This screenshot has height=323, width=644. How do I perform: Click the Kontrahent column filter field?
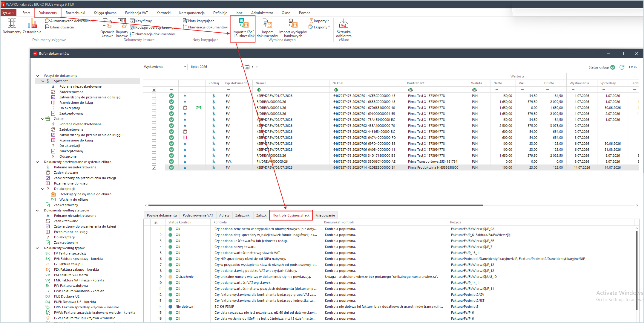[x=436, y=90]
